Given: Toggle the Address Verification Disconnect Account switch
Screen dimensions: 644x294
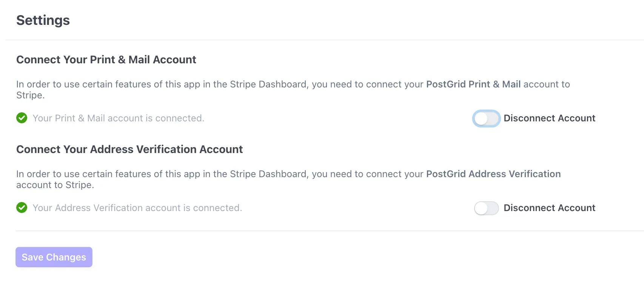Looking at the screenshot, I should [x=486, y=208].
